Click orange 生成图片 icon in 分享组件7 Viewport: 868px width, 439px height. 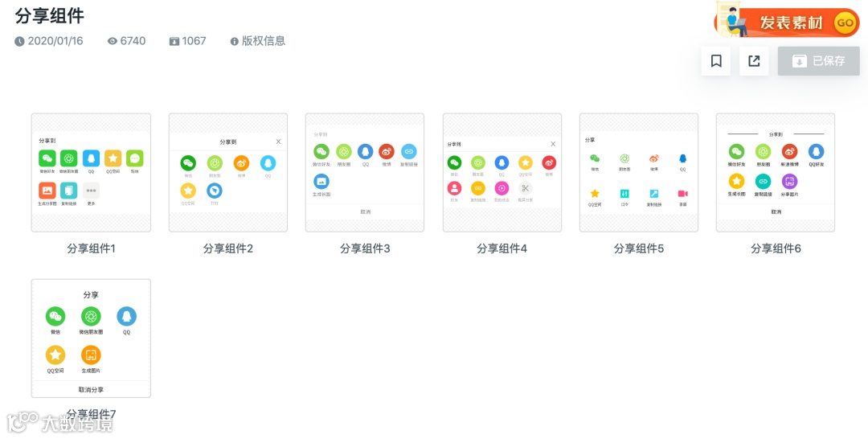click(91, 355)
